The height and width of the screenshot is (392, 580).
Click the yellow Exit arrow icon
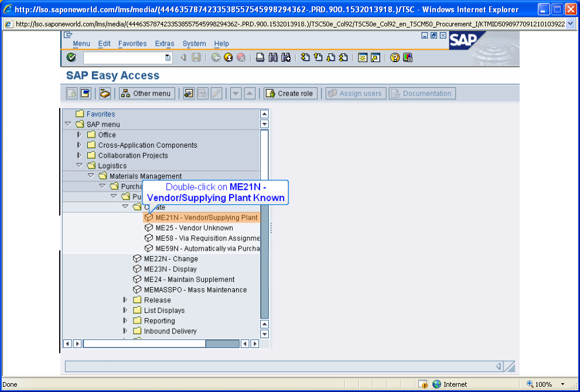228,57
